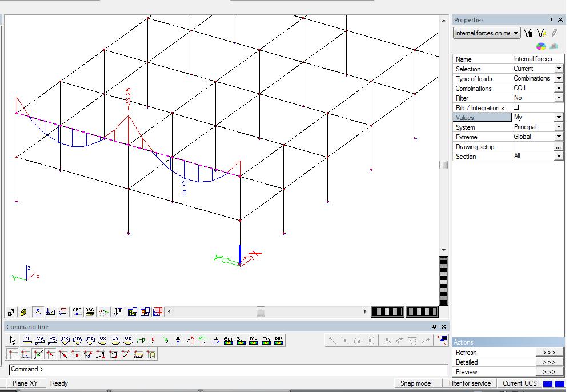Click the GE+ toolbar icon
Image resolution: width=569 pixels, height=392 pixels.
pyautogui.click(x=229, y=341)
